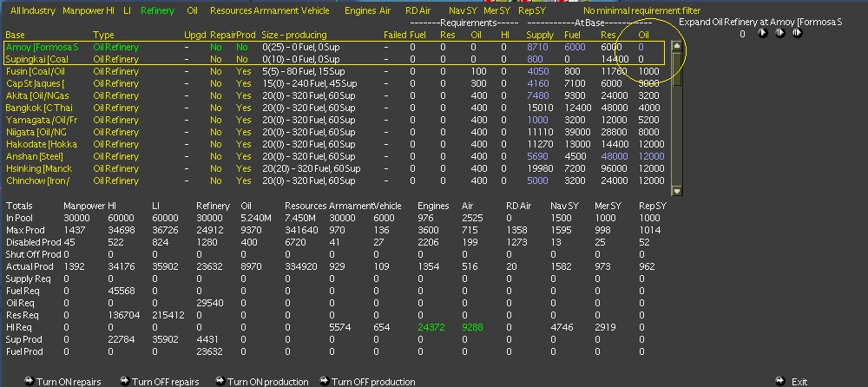
Task: Open the Akita [Oil/NGas base
Action: click(x=37, y=95)
